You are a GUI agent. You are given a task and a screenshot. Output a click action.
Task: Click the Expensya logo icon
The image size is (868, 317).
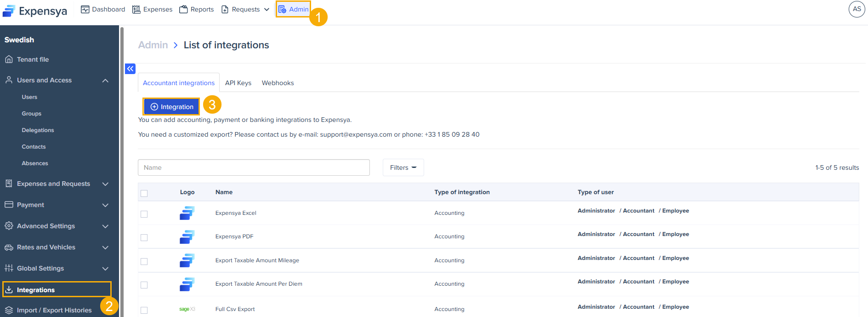[x=9, y=11]
